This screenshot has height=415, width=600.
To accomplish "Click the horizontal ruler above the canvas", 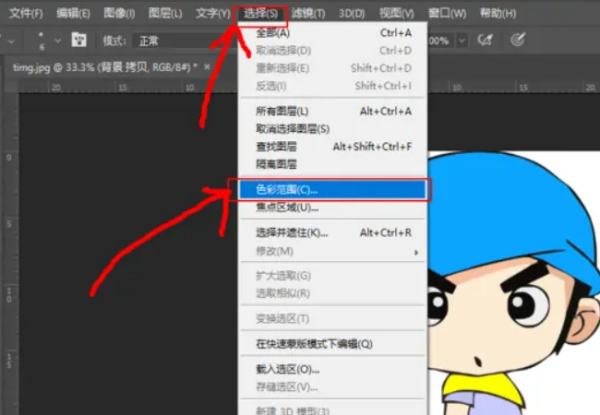I will tap(126, 88).
